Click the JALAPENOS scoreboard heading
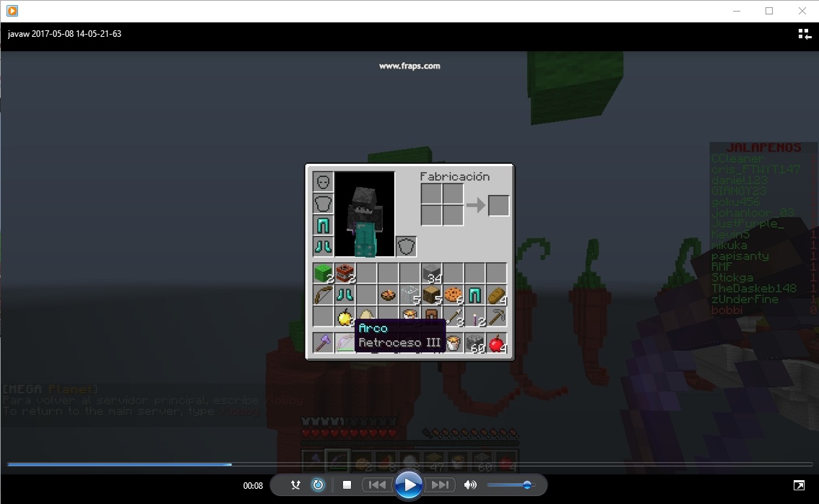819x504 pixels. click(763, 148)
